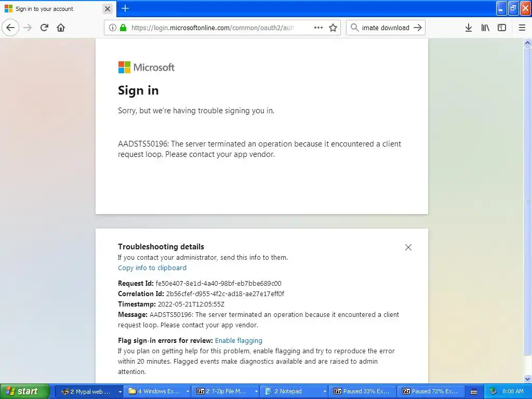The width and height of the screenshot is (532, 399).
Task: Open the browser home page
Action: tap(61, 28)
